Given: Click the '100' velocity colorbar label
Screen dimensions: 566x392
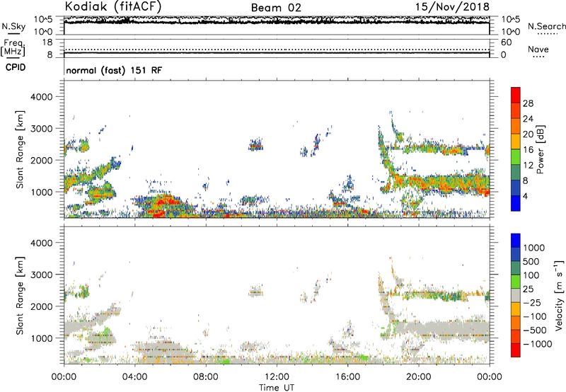Looking at the screenshot, I should [531, 275].
